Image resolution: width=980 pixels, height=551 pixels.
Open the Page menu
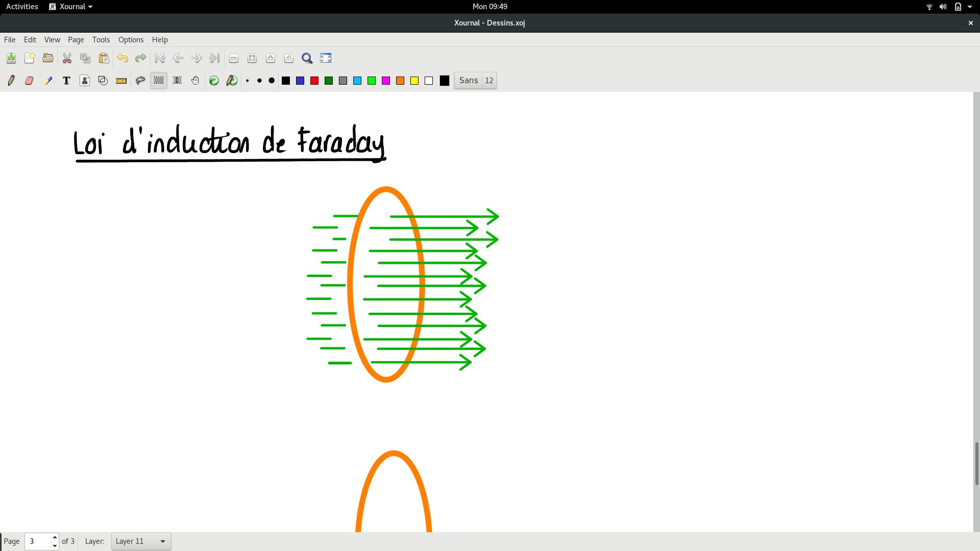click(76, 40)
